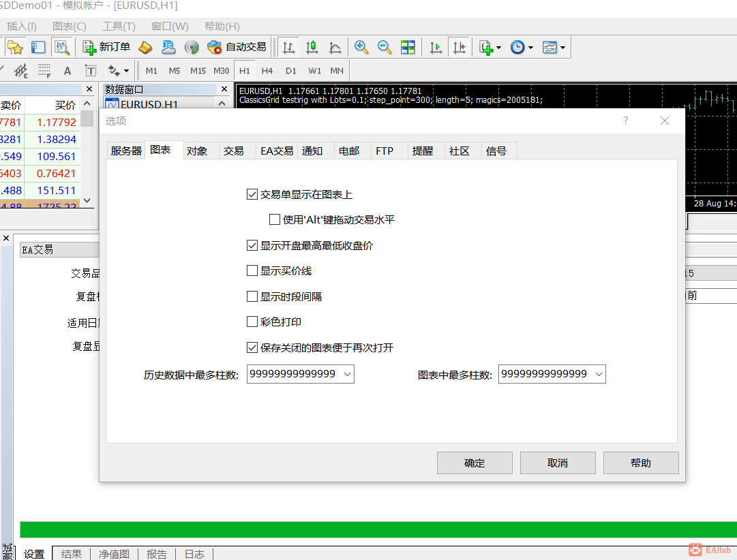Select the text 'A' drawing tool
This screenshot has height=560, width=737.
point(67,71)
